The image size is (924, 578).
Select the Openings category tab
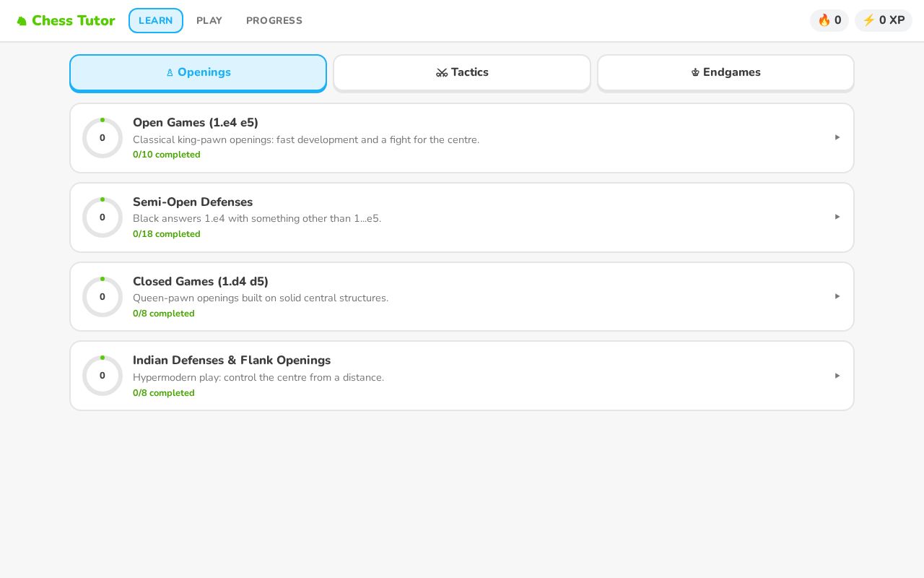(x=199, y=72)
